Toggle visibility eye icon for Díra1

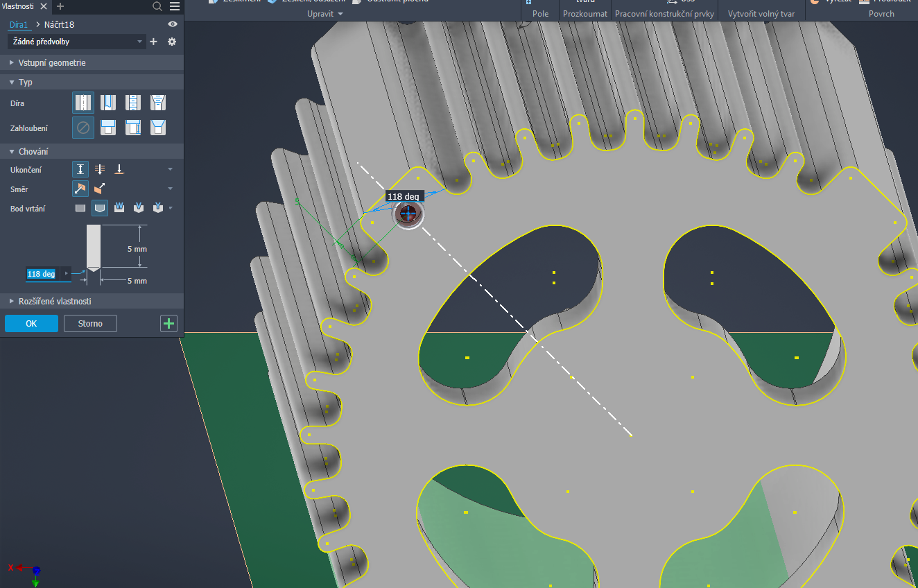click(173, 24)
